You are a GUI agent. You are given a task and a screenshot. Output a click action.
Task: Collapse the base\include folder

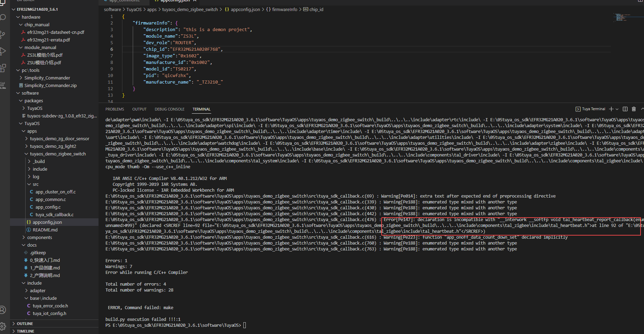click(x=26, y=298)
